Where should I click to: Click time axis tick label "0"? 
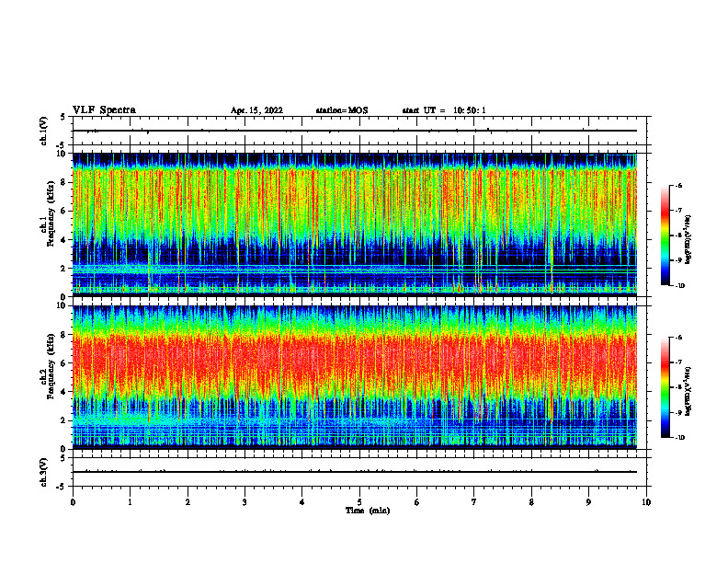coord(73,502)
